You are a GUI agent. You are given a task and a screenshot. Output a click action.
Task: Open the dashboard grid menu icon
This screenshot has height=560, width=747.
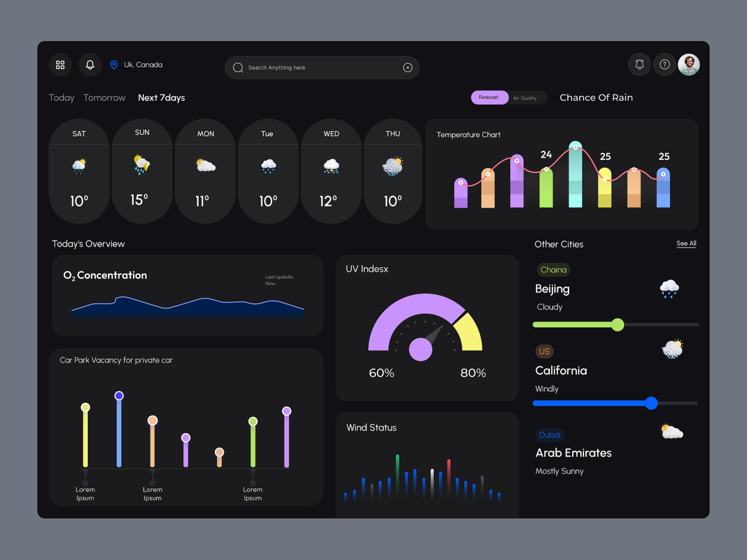point(60,65)
